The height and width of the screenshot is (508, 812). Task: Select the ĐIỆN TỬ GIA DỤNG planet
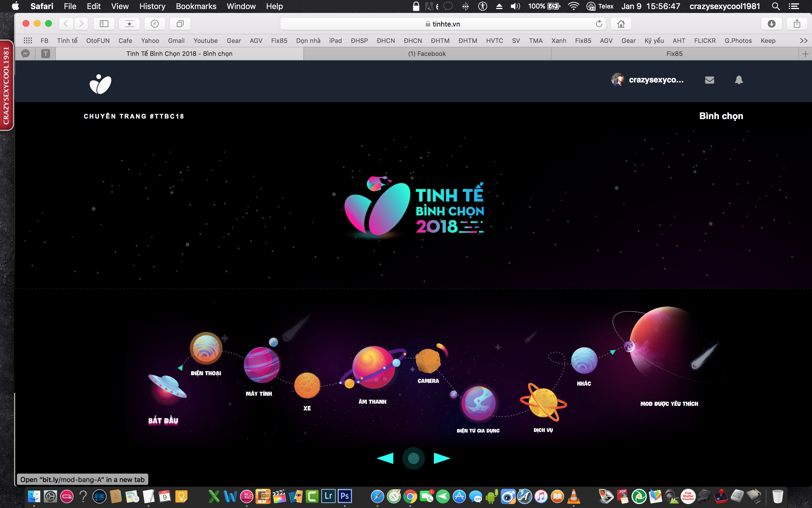(478, 403)
